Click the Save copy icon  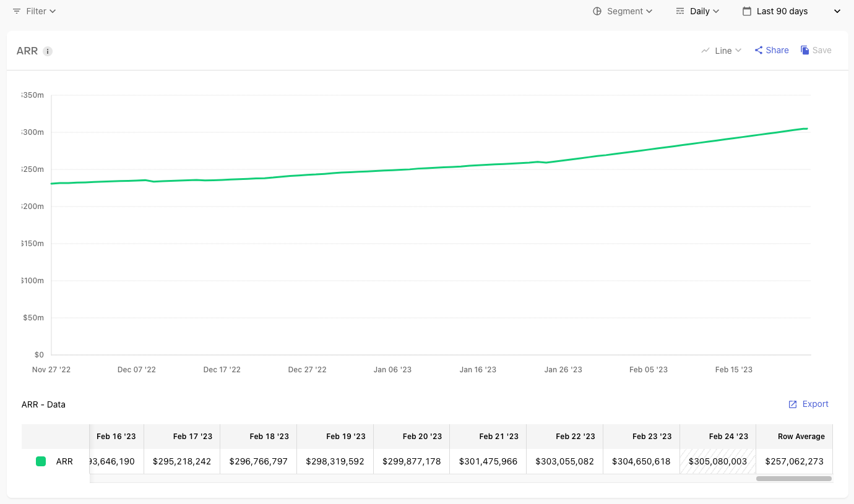pos(805,50)
